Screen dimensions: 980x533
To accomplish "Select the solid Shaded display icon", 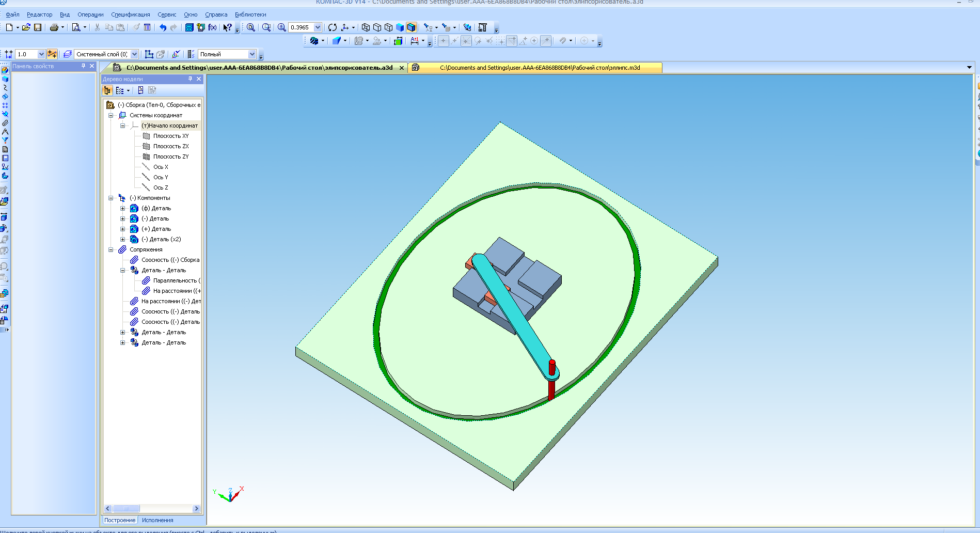I will click(400, 27).
